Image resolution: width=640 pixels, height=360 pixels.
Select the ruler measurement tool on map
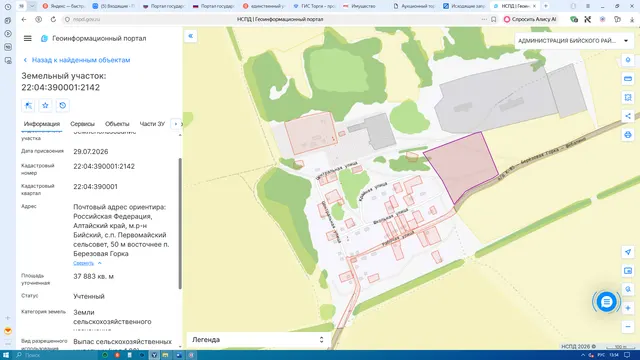click(x=628, y=78)
